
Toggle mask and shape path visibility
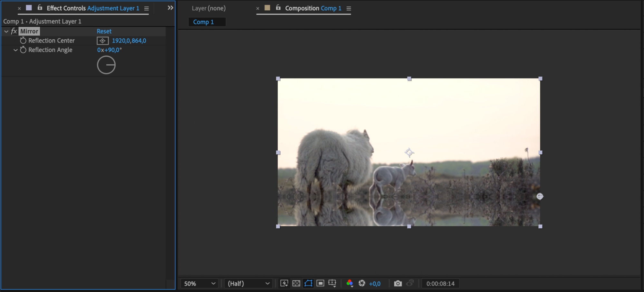pyautogui.click(x=308, y=283)
